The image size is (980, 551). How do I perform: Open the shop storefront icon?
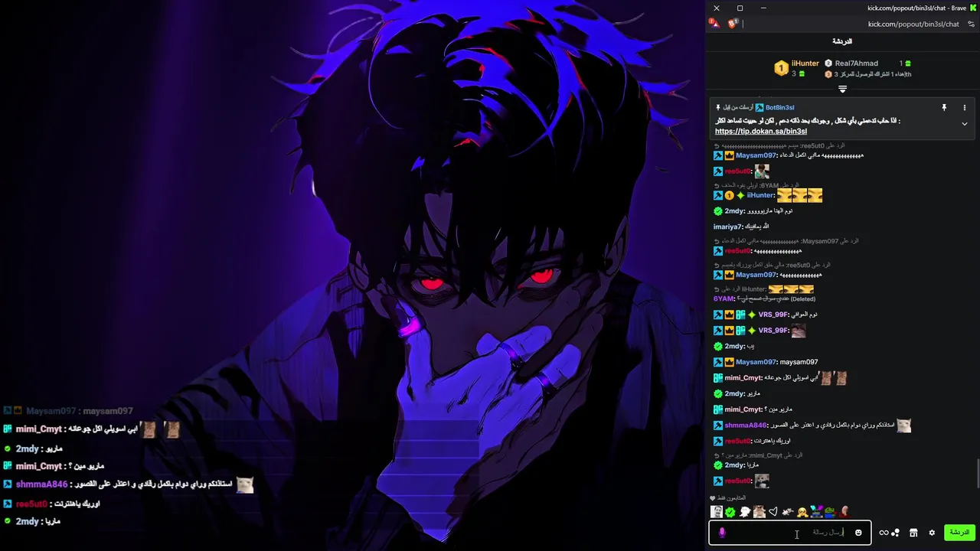(913, 533)
